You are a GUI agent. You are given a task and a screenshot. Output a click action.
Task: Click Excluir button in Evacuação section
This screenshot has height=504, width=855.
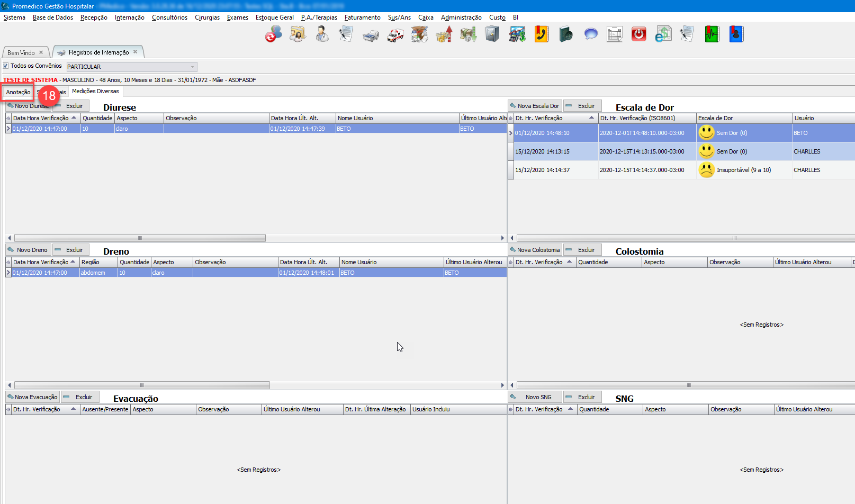tap(80, 397)
